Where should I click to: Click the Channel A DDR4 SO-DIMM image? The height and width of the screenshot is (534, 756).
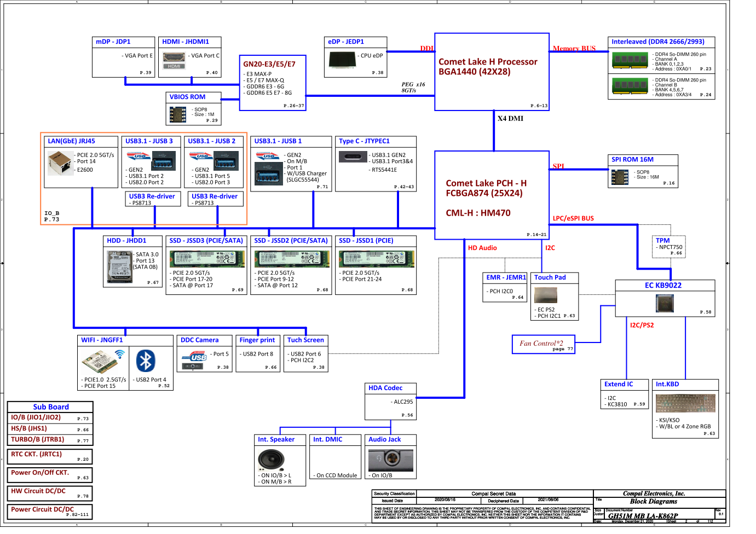(x=630, y=60)
